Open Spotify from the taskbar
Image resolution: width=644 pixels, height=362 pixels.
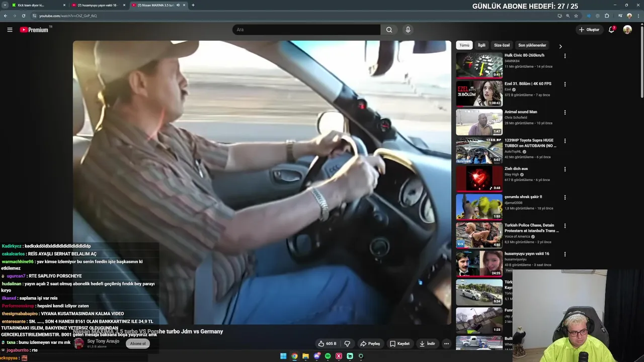click(328, 356)
